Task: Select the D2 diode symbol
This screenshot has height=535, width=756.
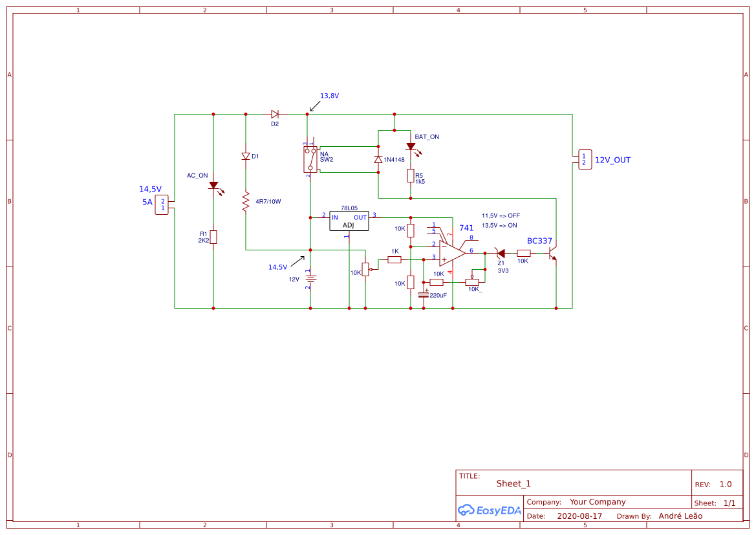Action: point(275,113)
